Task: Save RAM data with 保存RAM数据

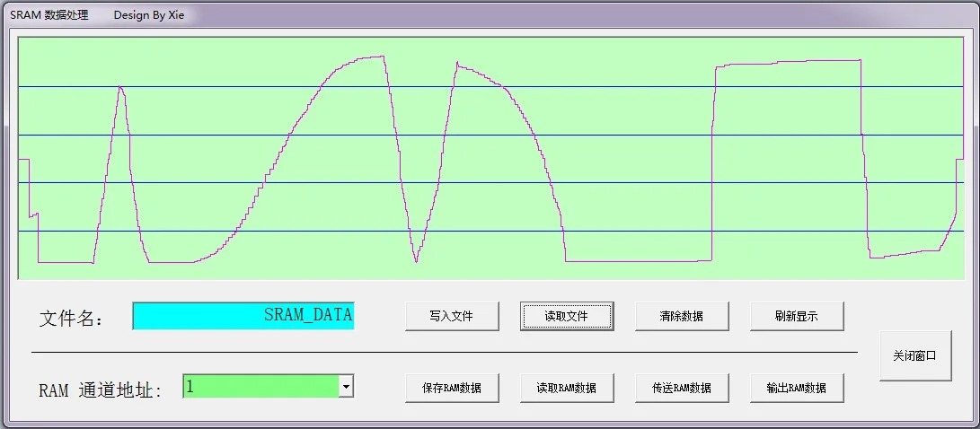Action: pyautogui.click(x=452, y=388)
